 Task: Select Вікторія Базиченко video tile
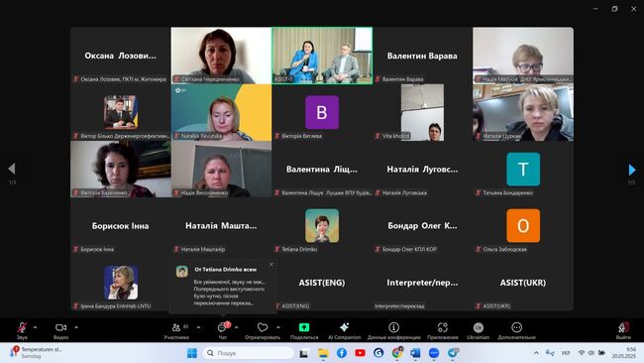click(121, 169)
